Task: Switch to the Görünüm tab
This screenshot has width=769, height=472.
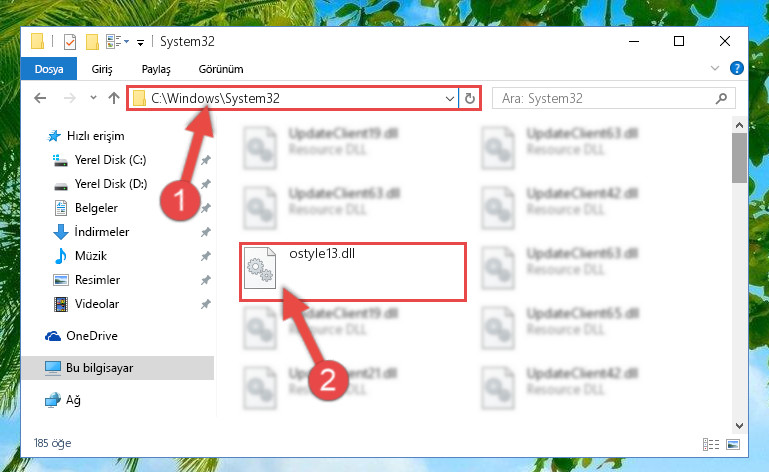Action: pos(221,69)
